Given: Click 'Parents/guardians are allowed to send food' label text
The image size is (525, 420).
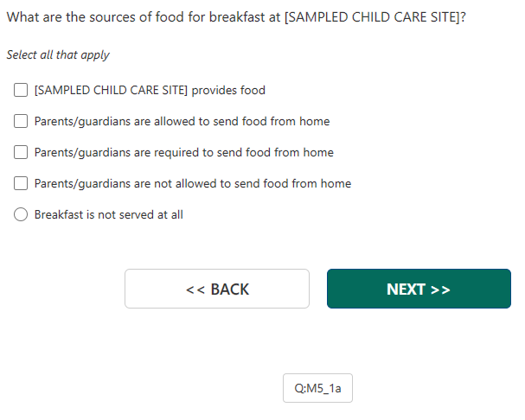Looking at the screenshot, I should [x=182, y=121].
